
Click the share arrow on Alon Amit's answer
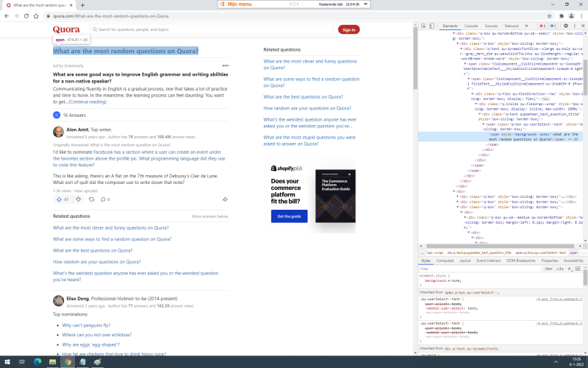pyautogui.click(x=225, y=199)
